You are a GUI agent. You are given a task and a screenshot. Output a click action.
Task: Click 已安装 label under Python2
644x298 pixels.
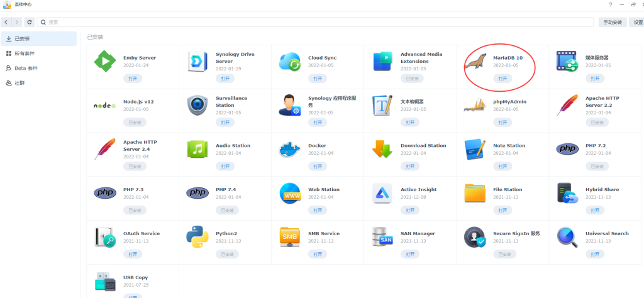pos(227,254)
